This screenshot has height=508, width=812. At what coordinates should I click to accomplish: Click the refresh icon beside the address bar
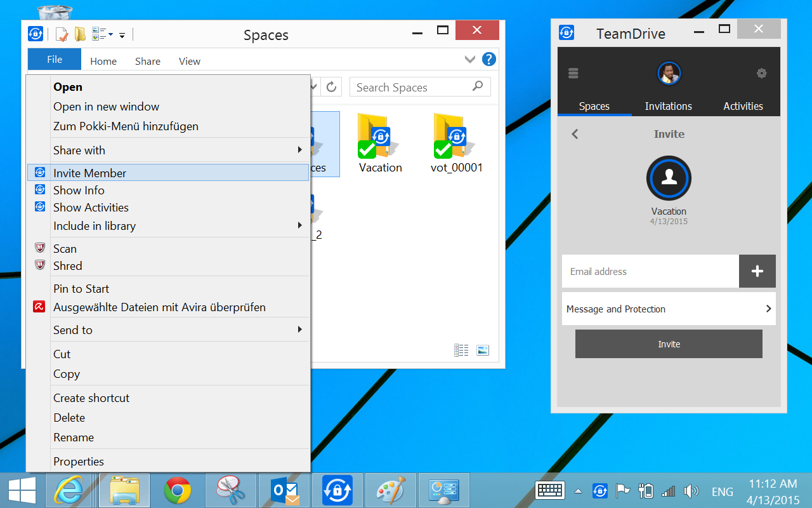[331, 87]
